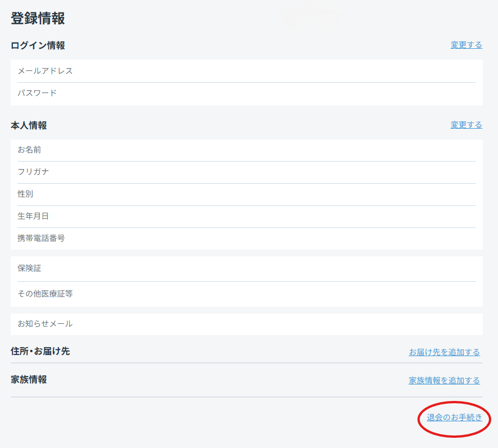Image resolution: width=498 pixels, height=448 pixels.
Task: Select the その他医療証等 row
Action: [x=247, y=294]
